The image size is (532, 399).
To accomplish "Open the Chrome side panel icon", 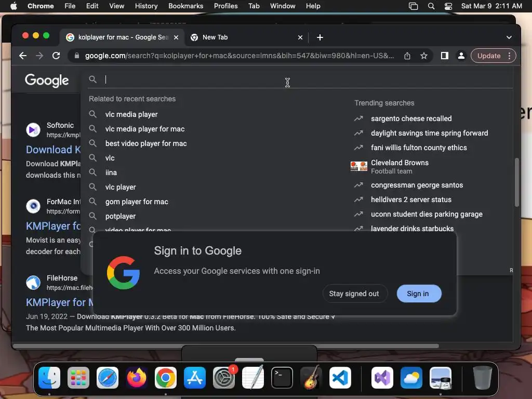I will coord(445,56).
